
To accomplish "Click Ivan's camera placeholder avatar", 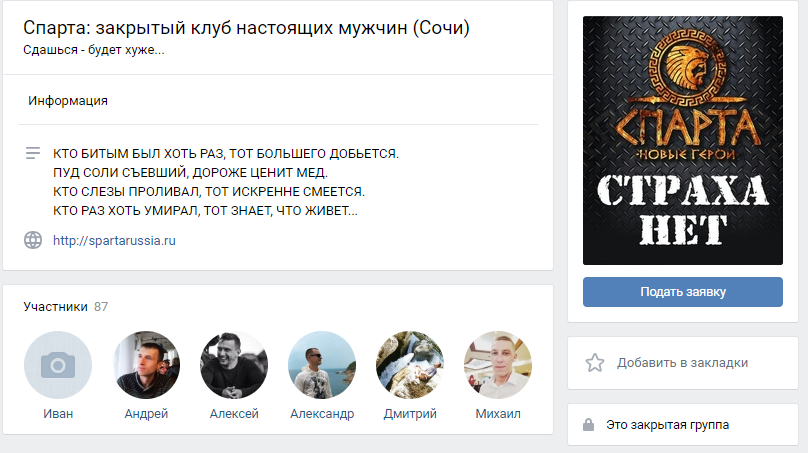I will tap(58, 365).
